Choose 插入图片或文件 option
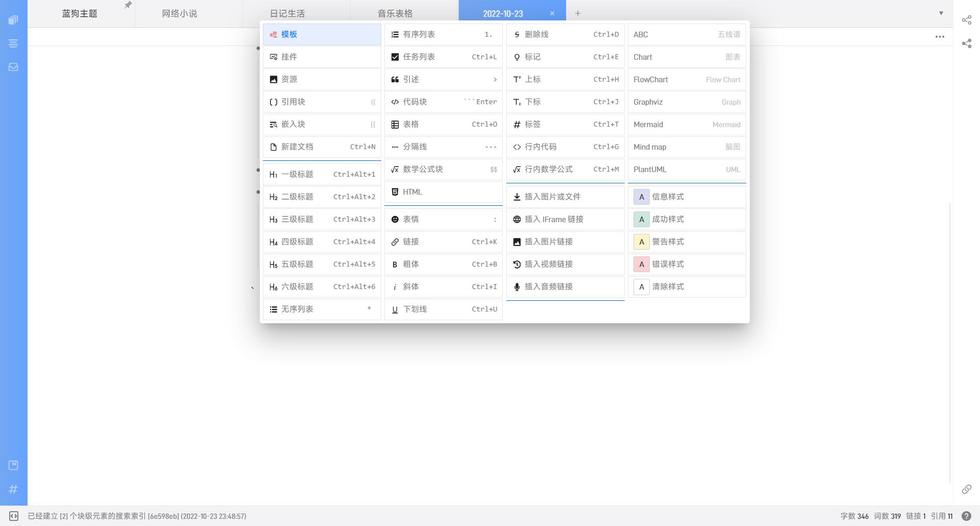Screen dimensions: 980x526 (x=566, y=197)
